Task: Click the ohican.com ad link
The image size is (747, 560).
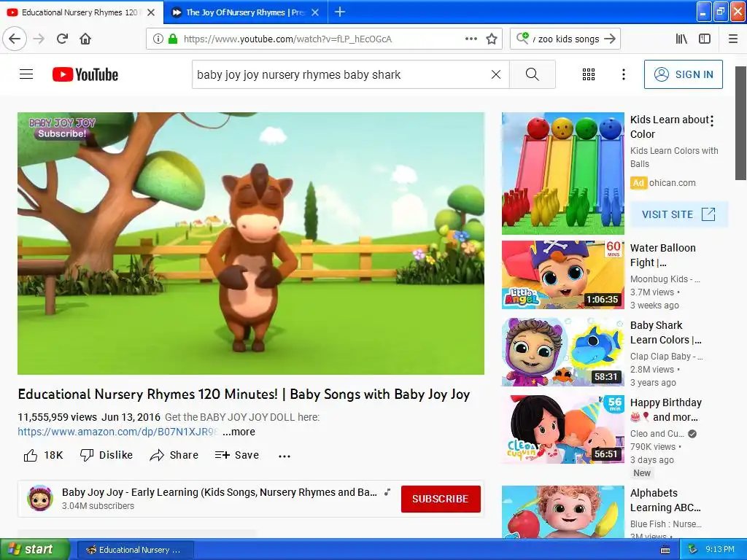Action: 672,183
